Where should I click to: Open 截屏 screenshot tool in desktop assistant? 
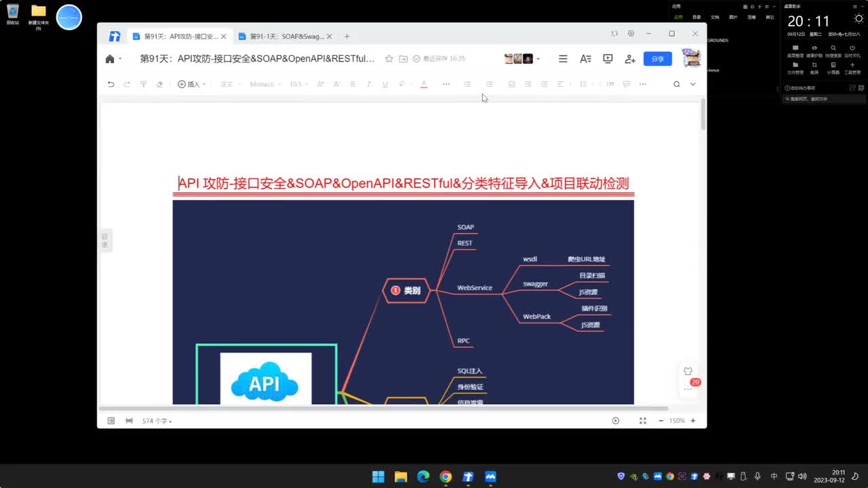point(814,68)
